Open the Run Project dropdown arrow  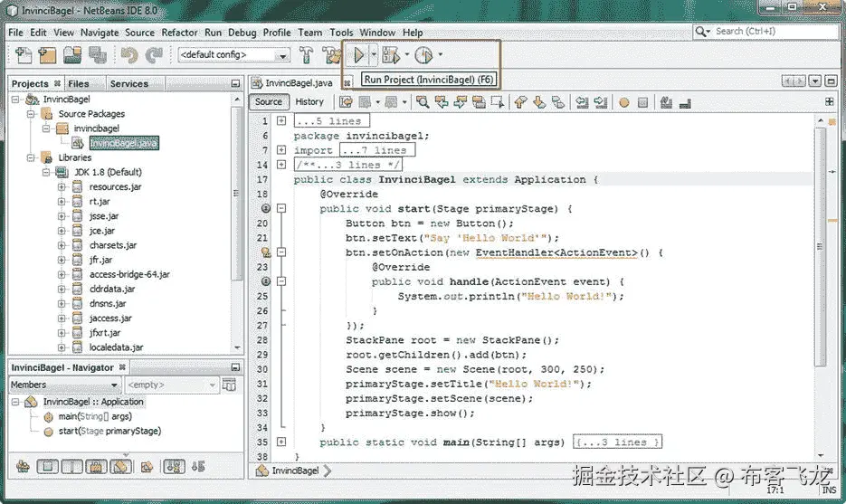coord(374,54)
